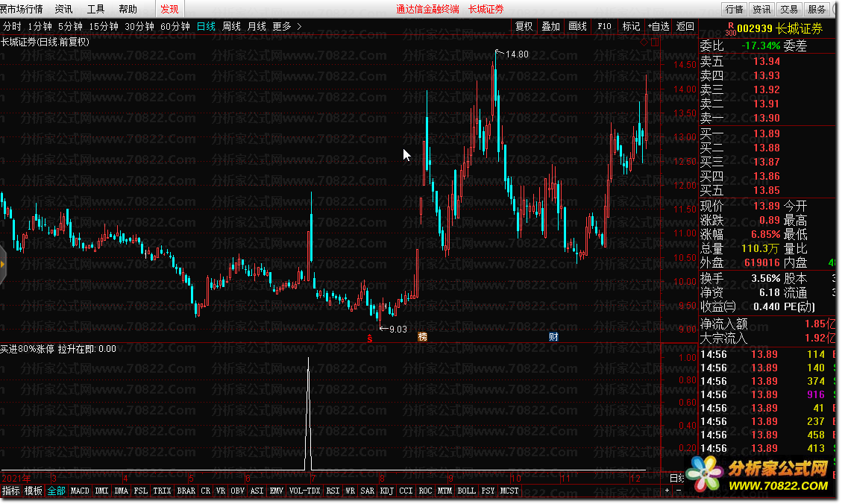Select the 30分钟 period
This screenshot has height=504, width=842.
click(x=139, y=26)
